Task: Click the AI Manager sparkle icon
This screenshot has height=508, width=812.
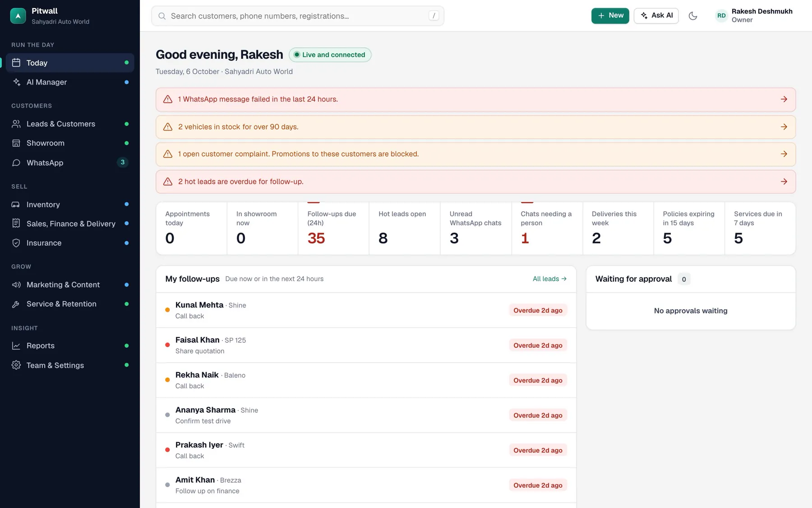Action: click(x=16, y=82)
